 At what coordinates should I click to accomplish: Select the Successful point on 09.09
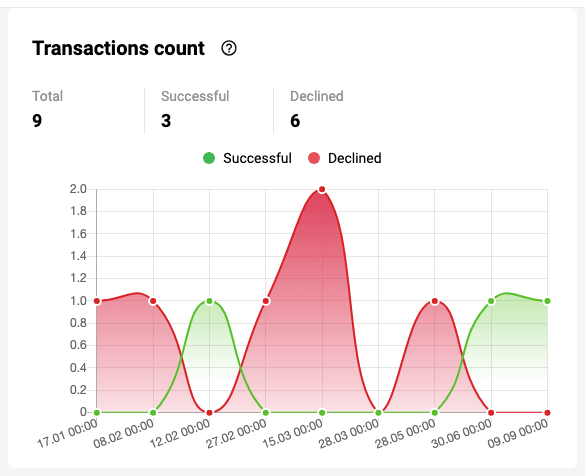(x=547, y=301)
